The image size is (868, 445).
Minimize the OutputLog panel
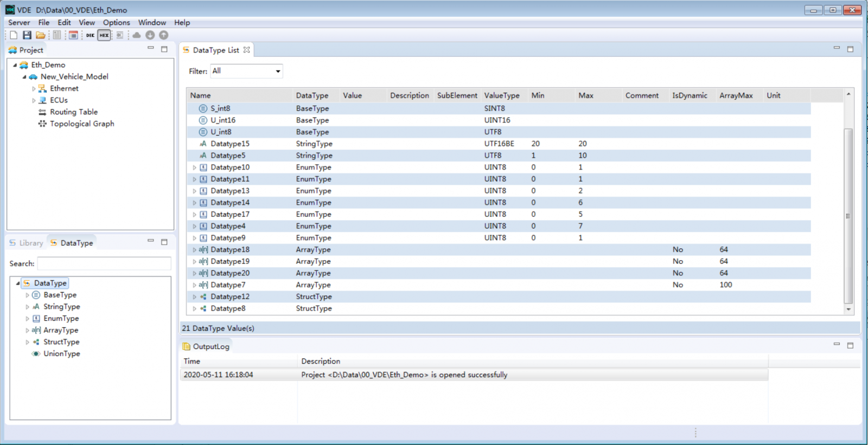(837, 345)
